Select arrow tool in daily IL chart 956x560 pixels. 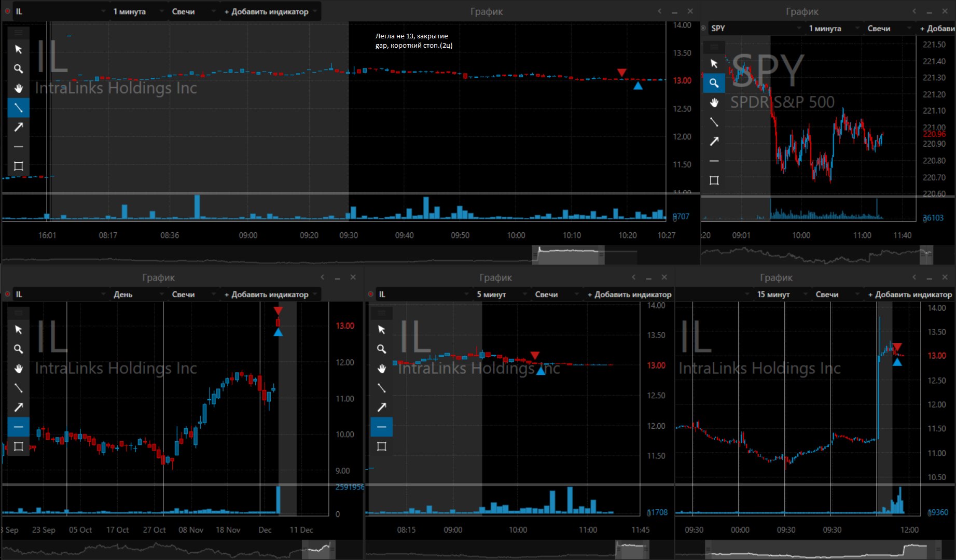[19, 408]
